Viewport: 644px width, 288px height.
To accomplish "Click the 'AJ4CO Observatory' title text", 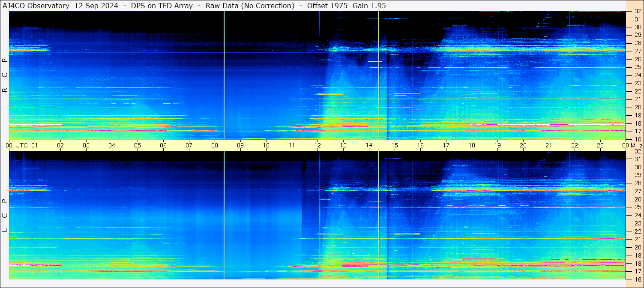I will pos(36,6).
